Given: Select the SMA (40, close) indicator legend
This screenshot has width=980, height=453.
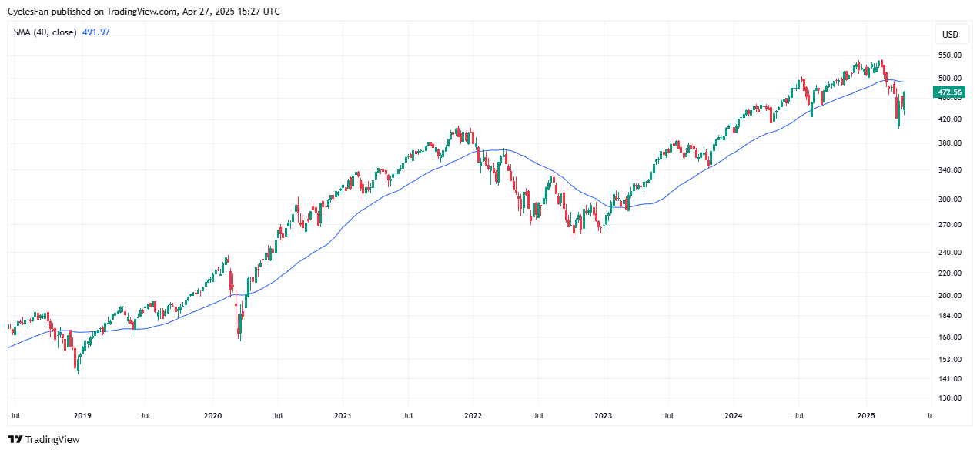Looking at the screenshot, I should 45,32.
